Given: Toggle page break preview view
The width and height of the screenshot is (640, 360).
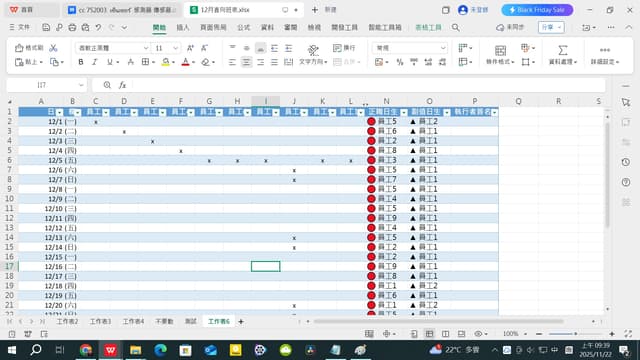Looking at the screenshot, I should (x=461, y=334).
